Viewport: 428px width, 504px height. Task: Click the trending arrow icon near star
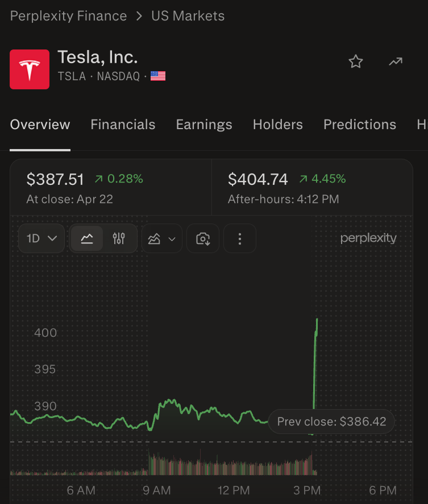click(x=396, y=62)
